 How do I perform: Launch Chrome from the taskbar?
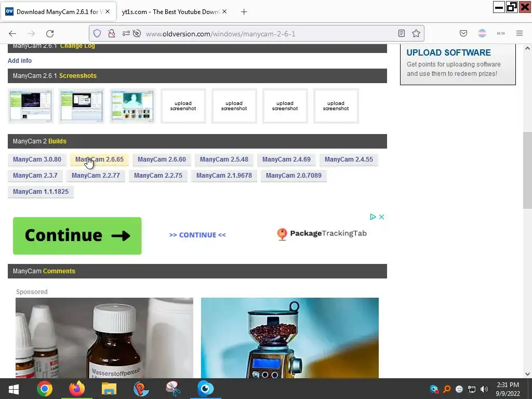click(45, 389)
